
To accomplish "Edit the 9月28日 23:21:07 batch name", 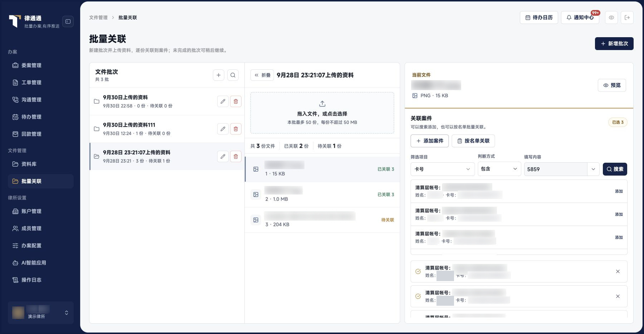I will pos(223,156).
